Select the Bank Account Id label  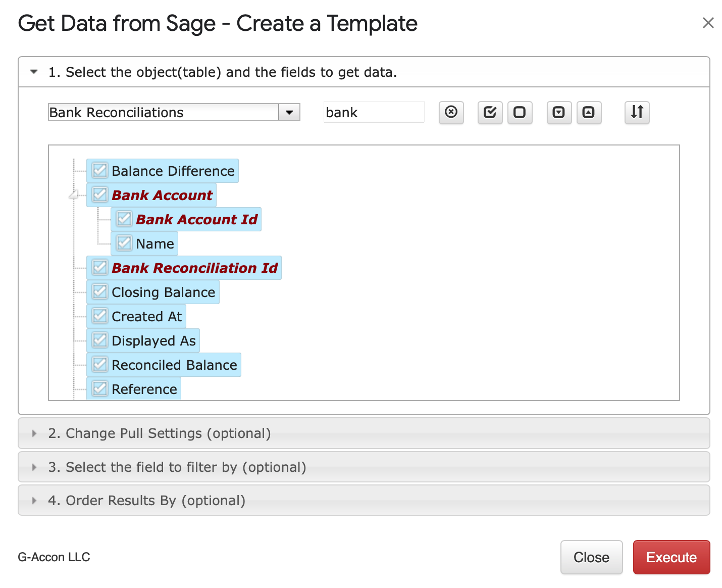(x=197, y=219)
